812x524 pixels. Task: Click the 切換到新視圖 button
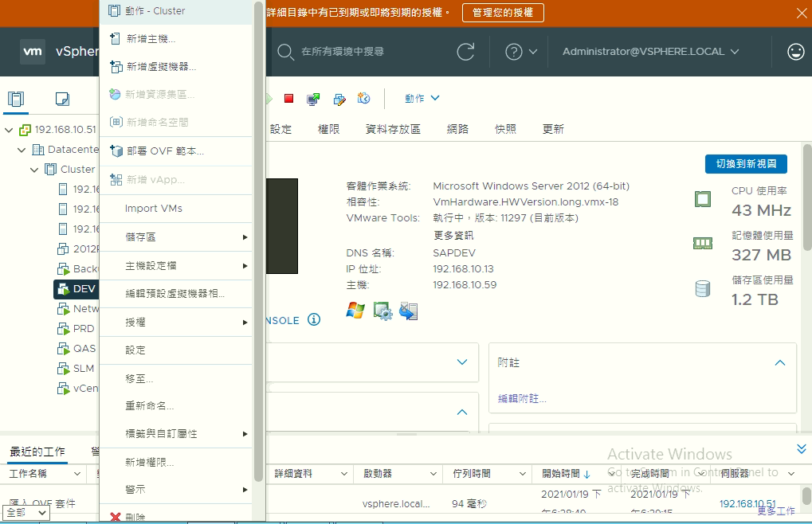pos(746,164)
